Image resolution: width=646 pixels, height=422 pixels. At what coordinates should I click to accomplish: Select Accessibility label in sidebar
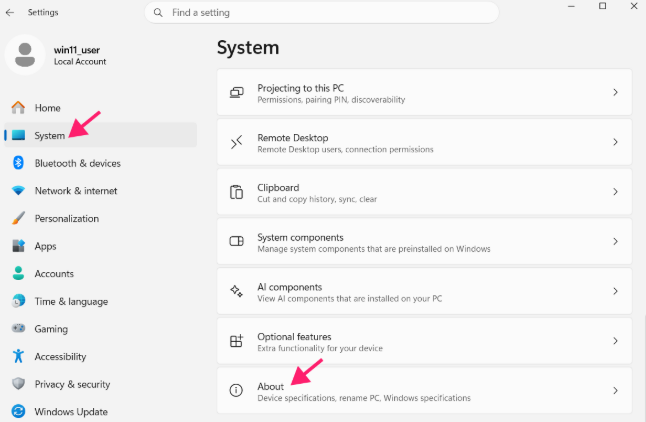(61, 357)
